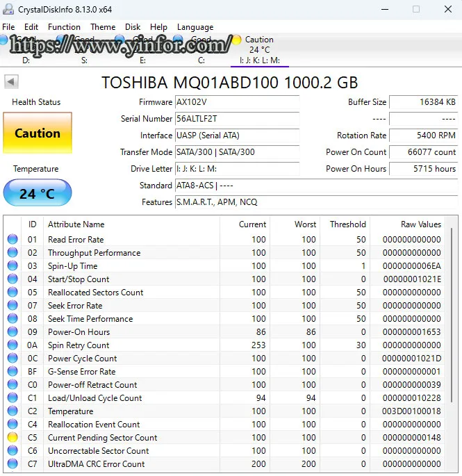Click the Buffer Size 16384 KB field
The height and width of the screenshot is (476, 462).
(x=424, y=102)
